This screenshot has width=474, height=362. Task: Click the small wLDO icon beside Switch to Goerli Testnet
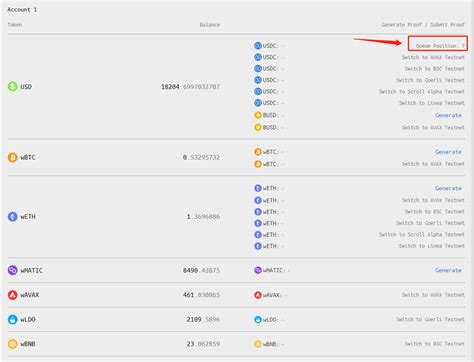click(x=258, y=320)
